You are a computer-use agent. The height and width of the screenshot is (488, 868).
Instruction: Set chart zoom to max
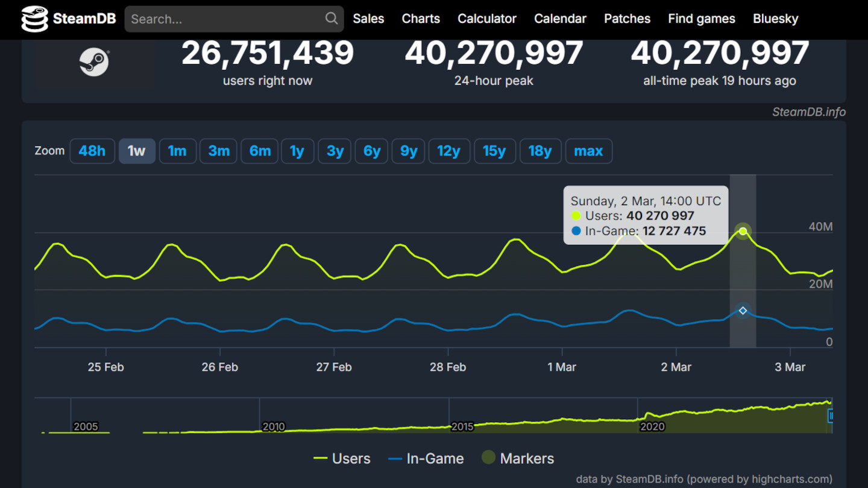589,151
